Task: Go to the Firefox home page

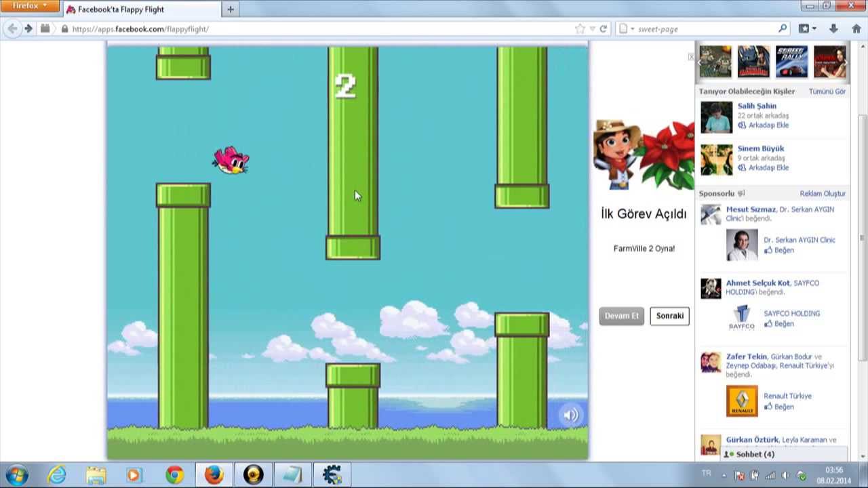Action: click(856, 29)
